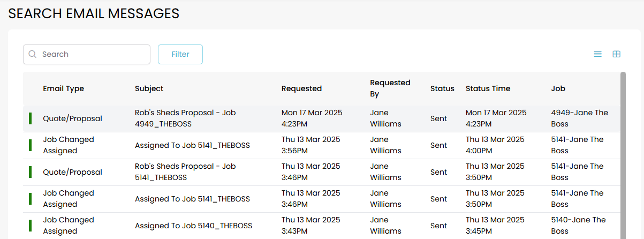
Task: Click the magnifier search icon
Action: [x=33, y=54]
